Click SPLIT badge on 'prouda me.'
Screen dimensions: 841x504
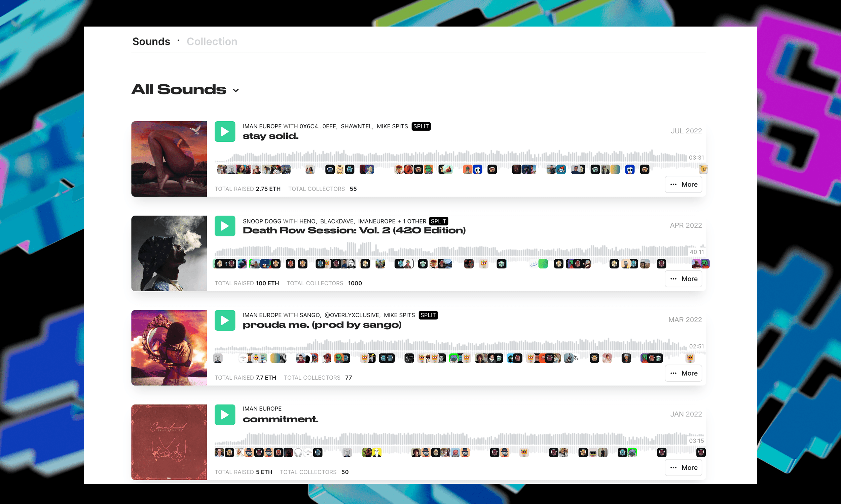pos(428,315)
